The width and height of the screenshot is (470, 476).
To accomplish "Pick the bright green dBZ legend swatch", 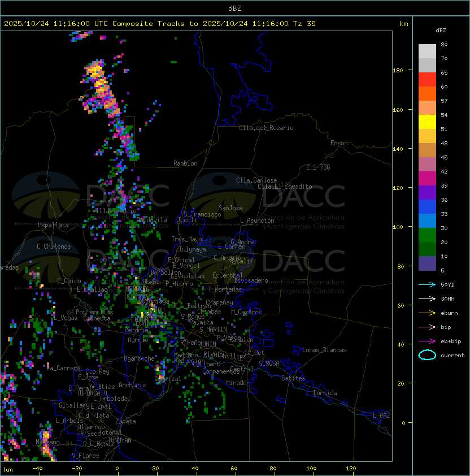I will [x=427, y=235].
